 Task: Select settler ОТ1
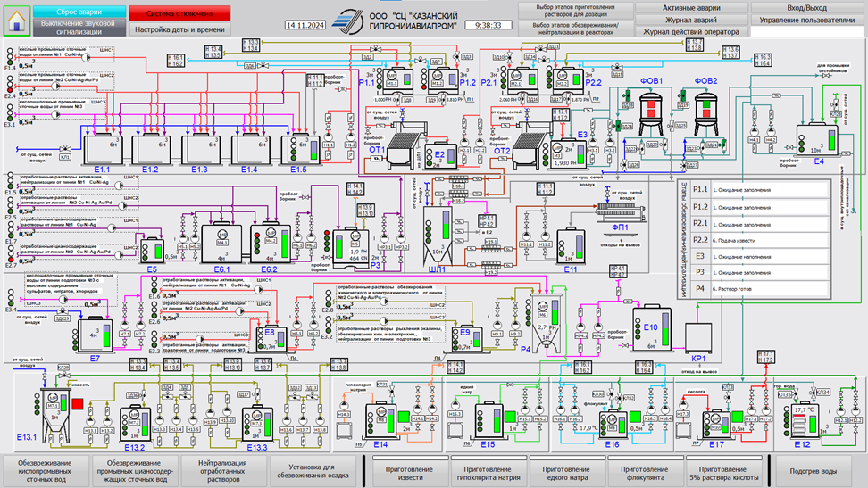406,145
